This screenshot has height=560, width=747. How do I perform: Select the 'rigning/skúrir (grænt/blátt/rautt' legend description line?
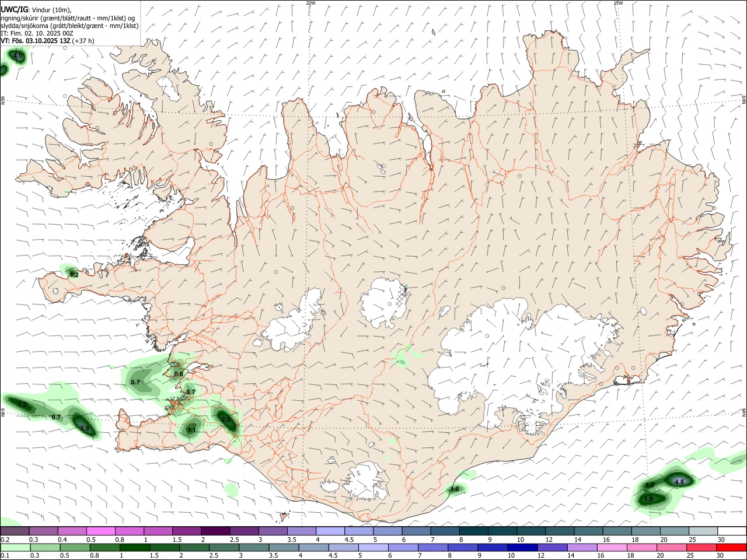pos(68,18)
